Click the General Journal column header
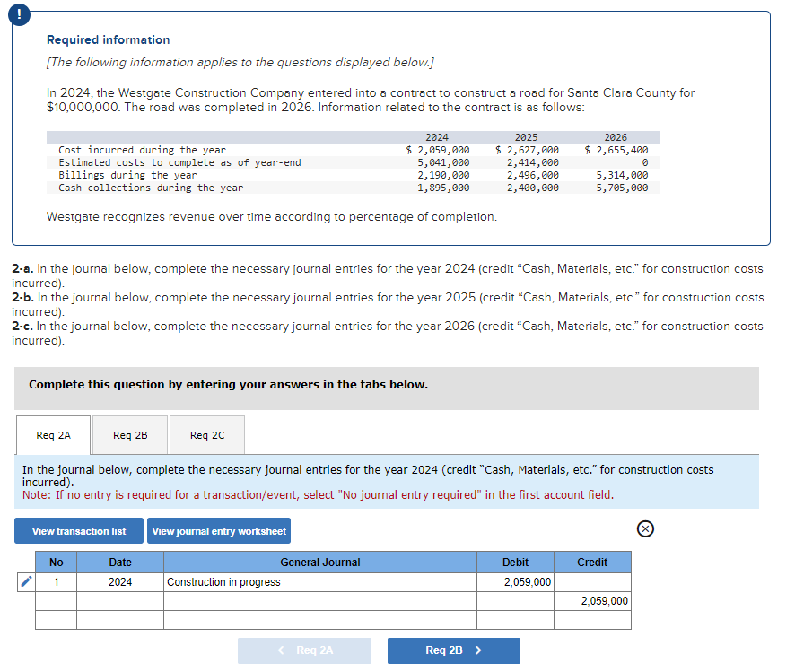795x672 pixels. pos(320,562)
